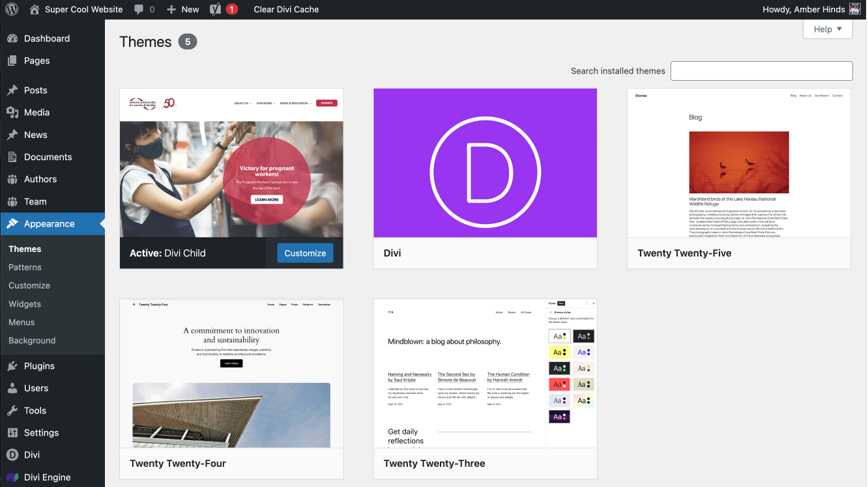Open the Divi theme purple thumbnail
The image size is (868, 487).
[485, 163]
